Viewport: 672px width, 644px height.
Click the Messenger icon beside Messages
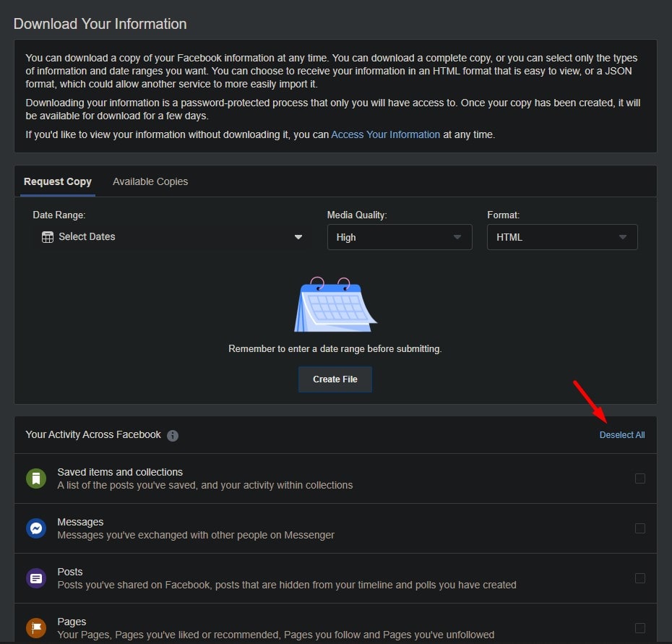pos(36,528)
